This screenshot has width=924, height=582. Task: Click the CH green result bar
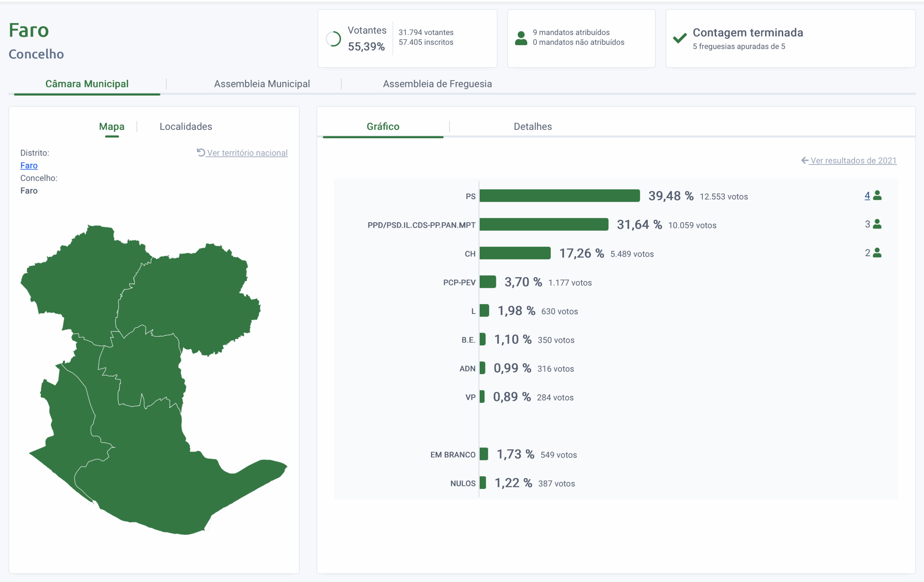pyautogui.click(x=515, y=253)
